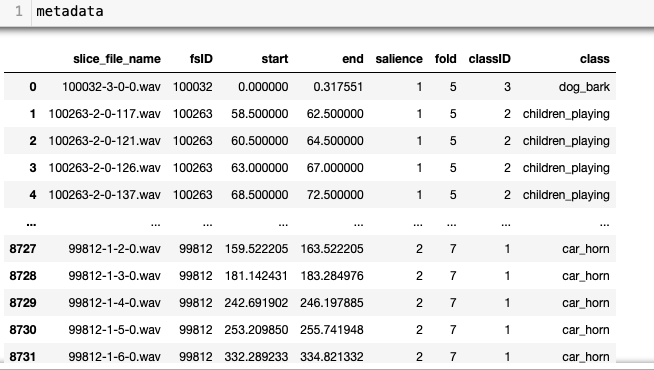
Task: Click row index 8727
Action: tap(23, 249)
